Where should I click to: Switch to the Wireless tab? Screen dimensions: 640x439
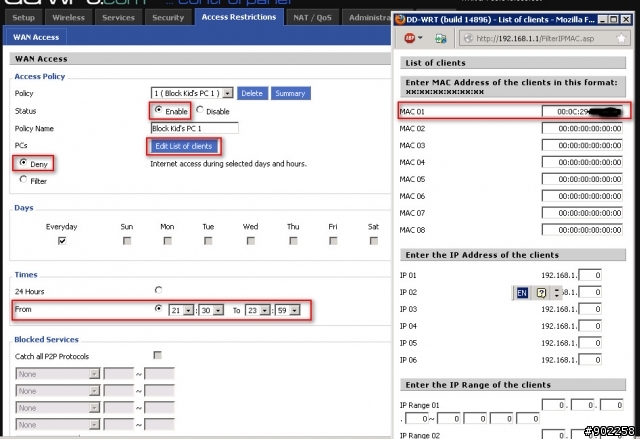tap(68, 18)
